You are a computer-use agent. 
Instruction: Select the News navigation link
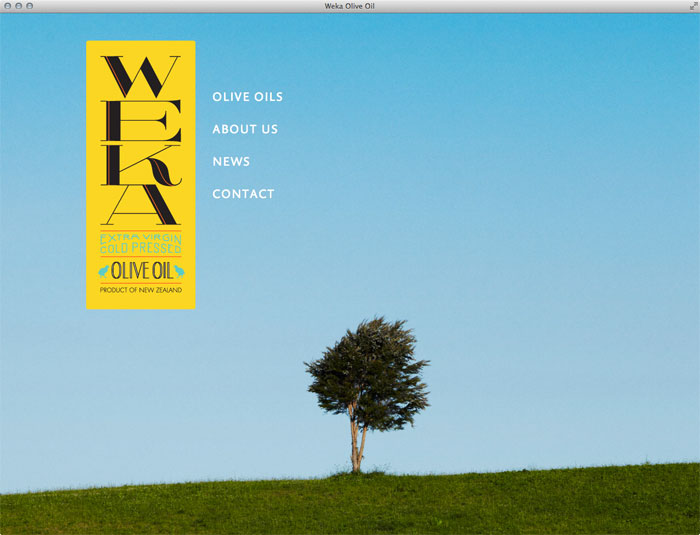point(231,161)
